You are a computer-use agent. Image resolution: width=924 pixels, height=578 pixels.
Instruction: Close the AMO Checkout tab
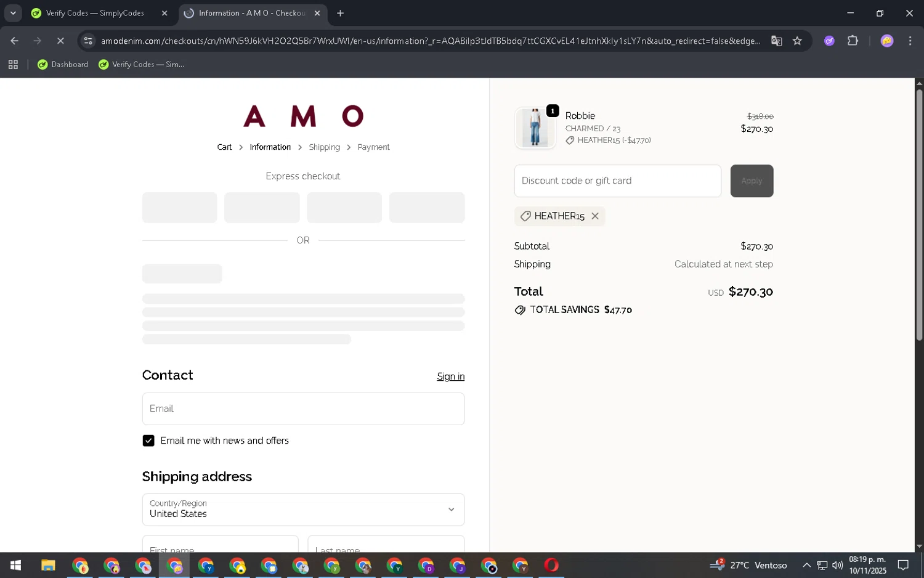pyautogui.click(x=317, y=13)
